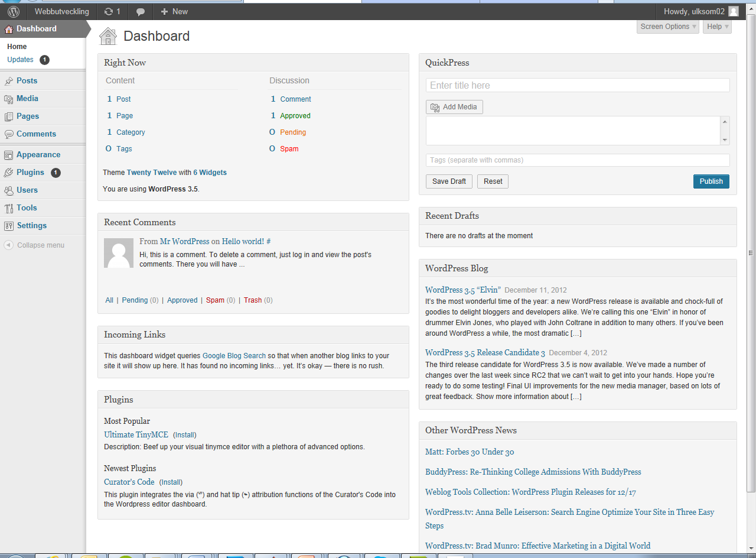Screen dimensions: 756x558
Task: Collapse the Incoming Links widget header
Action: click(253, 335)
